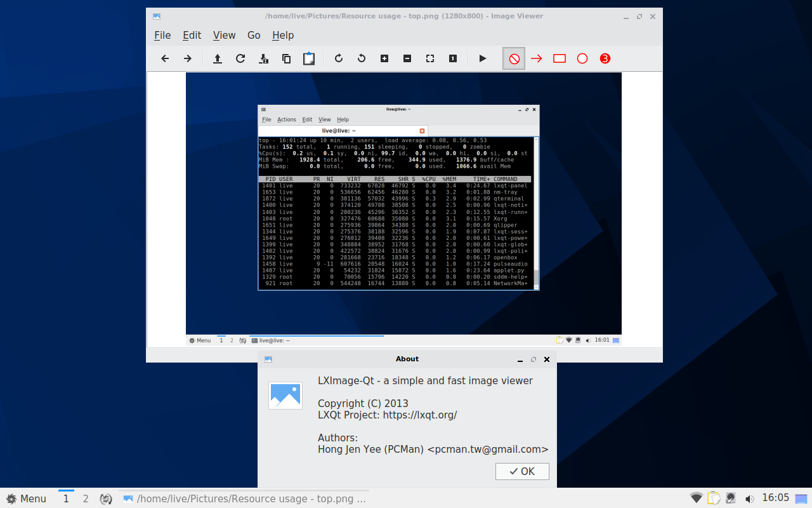Disable annotations with the crossed-circle tool

[x=514, y=58]
